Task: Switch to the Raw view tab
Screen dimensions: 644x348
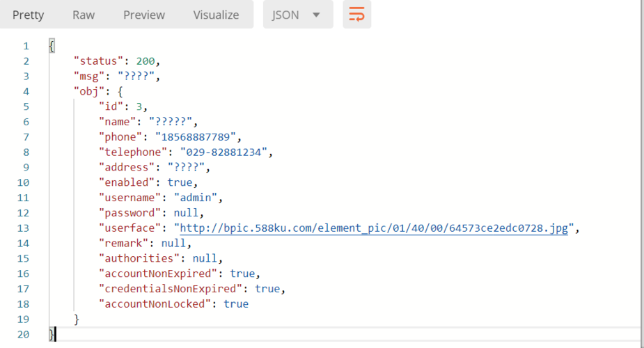Action: coord(84,15)
